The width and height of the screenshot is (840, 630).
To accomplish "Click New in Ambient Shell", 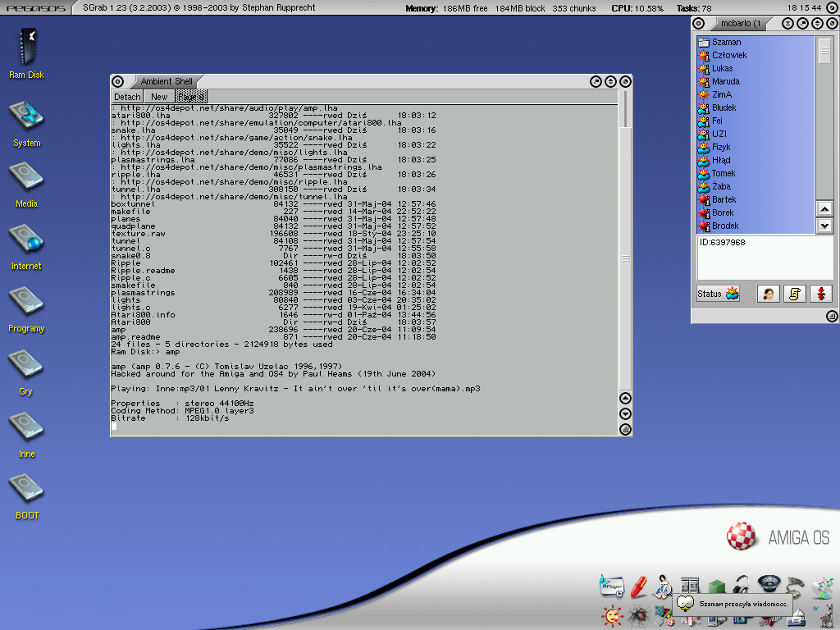I will [159, 97].
